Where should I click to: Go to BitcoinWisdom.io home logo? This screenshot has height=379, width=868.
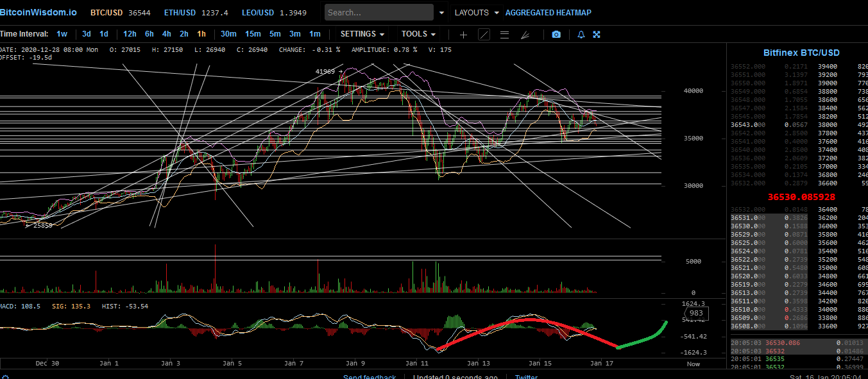click(x=38, y=12)
